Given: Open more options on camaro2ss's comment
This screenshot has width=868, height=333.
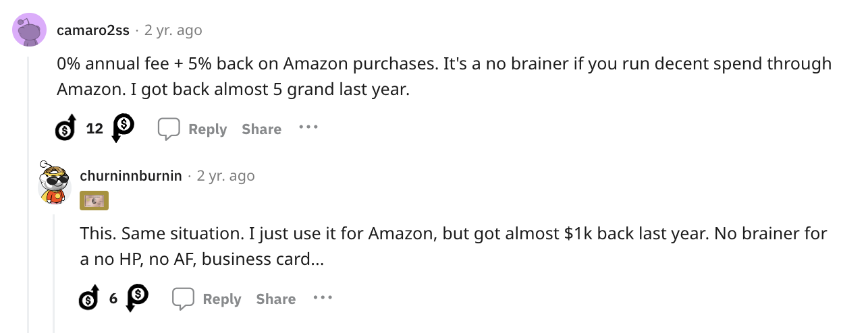Looking at the screenshot, I should pyautogui.click(x=308, y=127).
